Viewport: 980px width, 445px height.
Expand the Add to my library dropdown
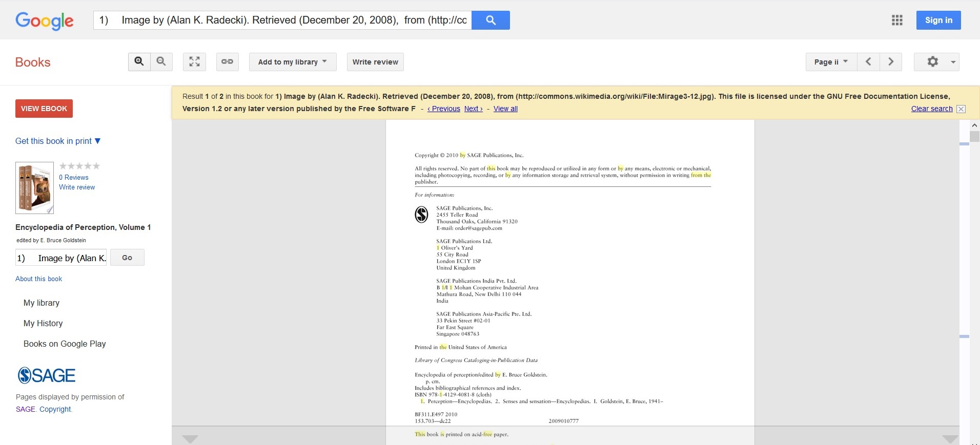pyautogui.click(x=293, y=62)
